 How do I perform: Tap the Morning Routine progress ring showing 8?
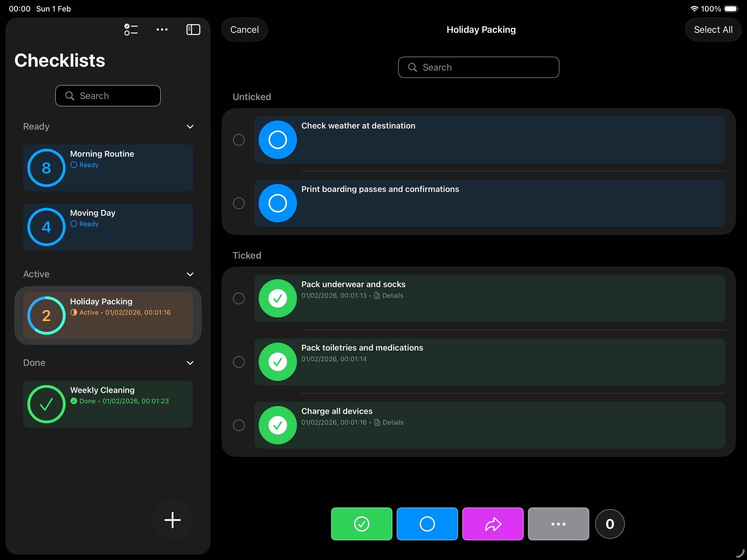[46, 168]
